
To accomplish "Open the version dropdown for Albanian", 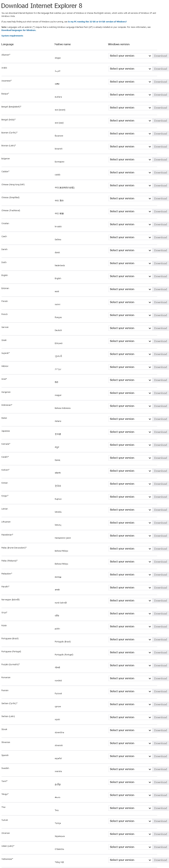I will [x=130, y=56].
